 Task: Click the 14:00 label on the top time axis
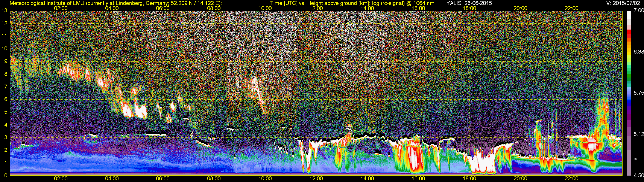pos(367,8)
